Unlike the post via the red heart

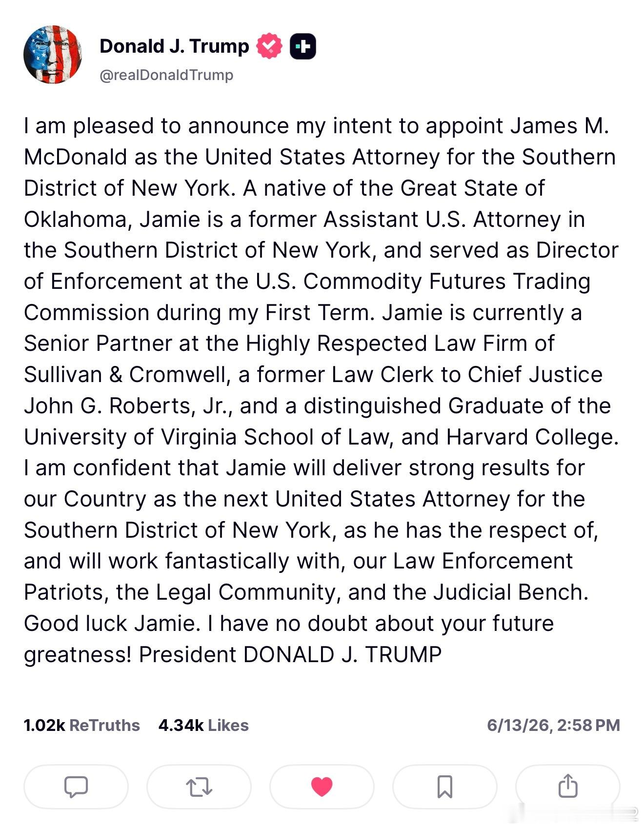[x=322, y=787]
